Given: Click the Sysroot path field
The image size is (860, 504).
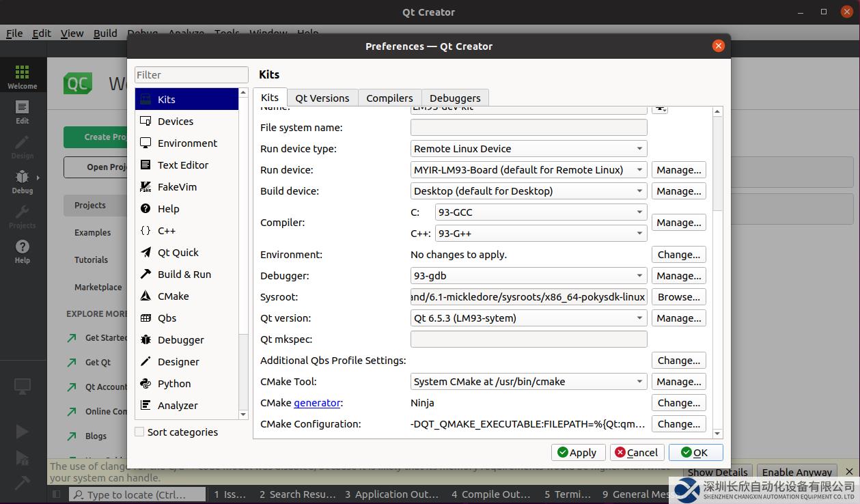Looking at the screenshot, I should (529, 297).
